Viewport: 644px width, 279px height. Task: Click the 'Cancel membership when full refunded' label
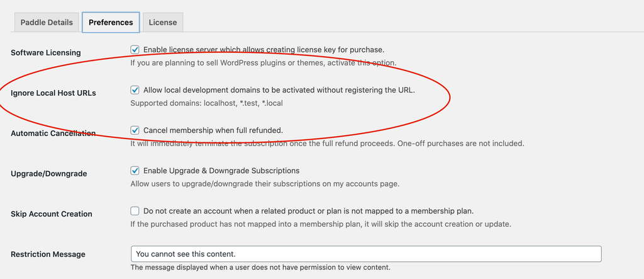click(x=213, y=130)
